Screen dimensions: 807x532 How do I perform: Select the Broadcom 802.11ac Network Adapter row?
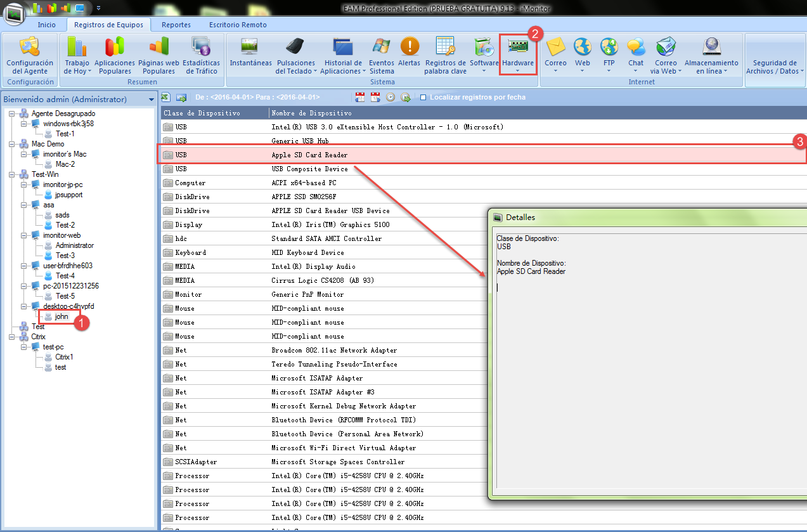[325, 350]
